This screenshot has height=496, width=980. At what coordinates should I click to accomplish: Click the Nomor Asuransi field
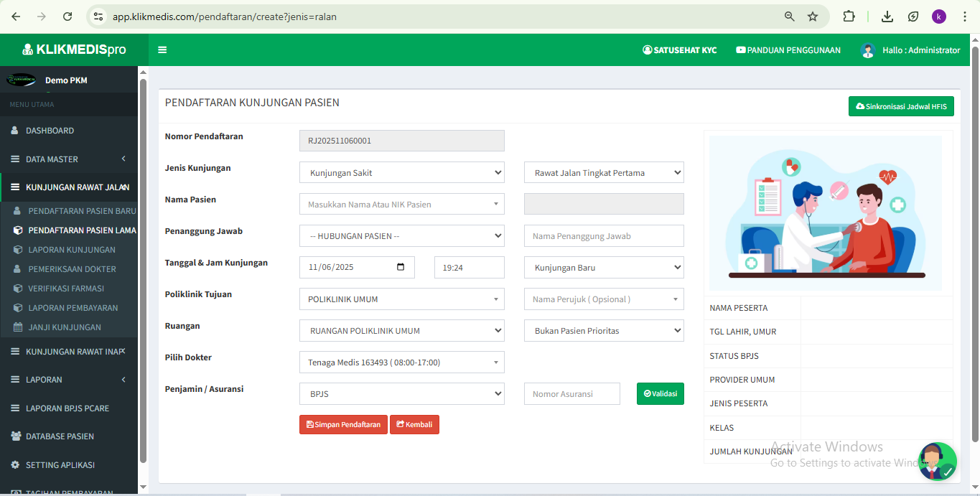[572, 393]
